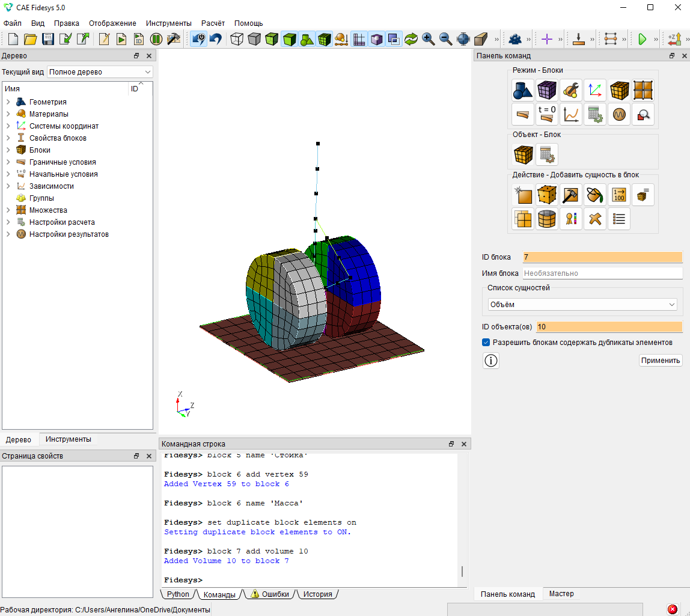Toggle the solid green cube display mode
The width and height of the screenshot is (690, 616).
[289, 39]
